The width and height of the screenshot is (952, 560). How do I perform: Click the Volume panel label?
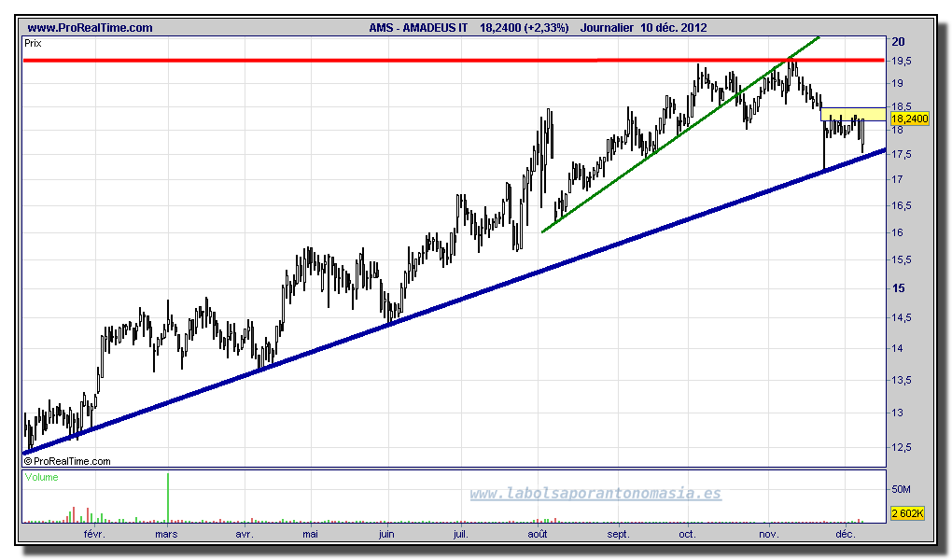pyautogui.click(x=42, y=477)
